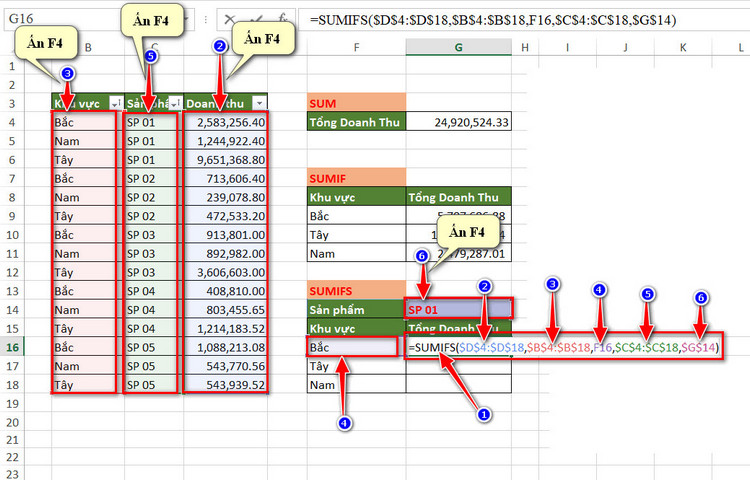Select the value 3,606,603.00
Screen dimensions: 750x480
[x=225, y=272]
